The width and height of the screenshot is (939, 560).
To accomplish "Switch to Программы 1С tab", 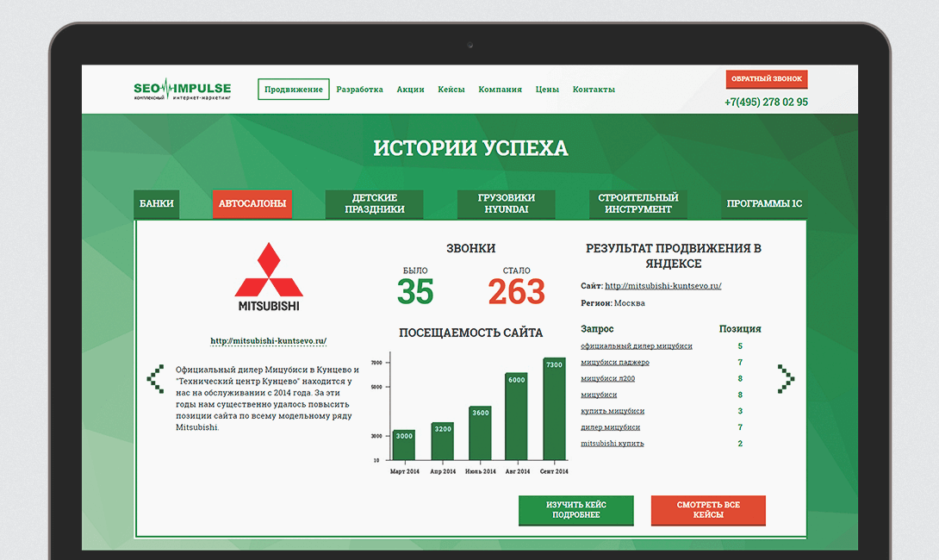I will 764,203.
